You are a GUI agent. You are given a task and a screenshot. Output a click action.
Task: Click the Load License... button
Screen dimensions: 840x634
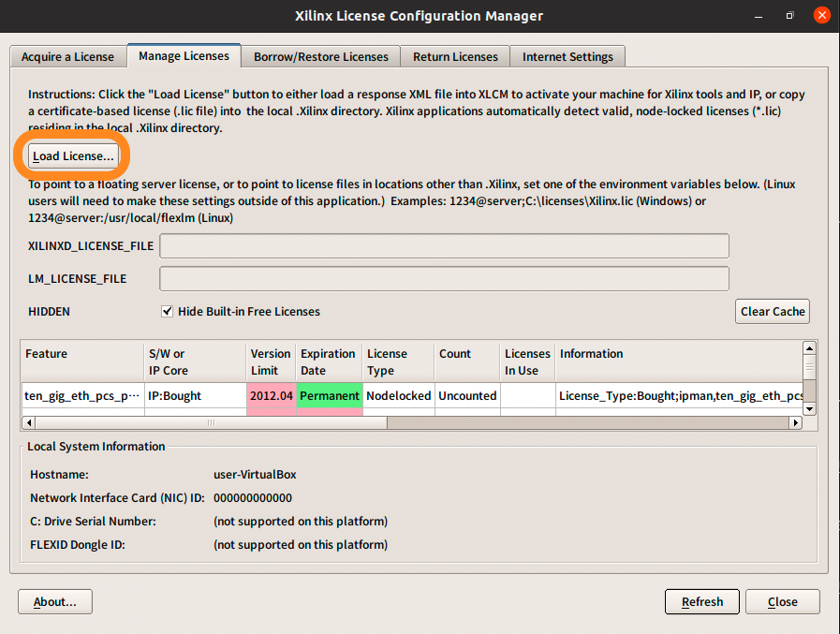point(73,156)
